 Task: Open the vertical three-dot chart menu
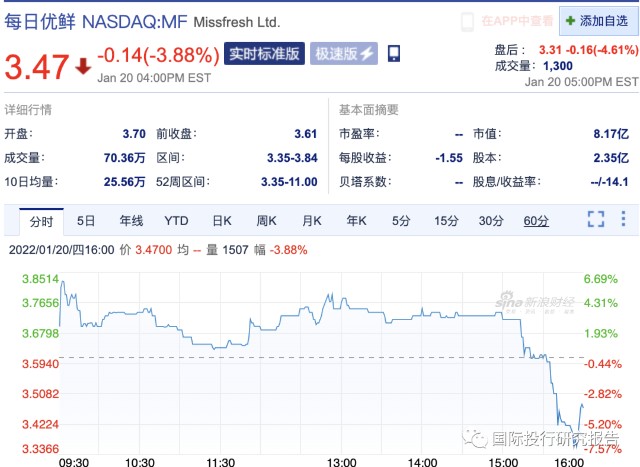pyautogui.click(x=623, y=219)
